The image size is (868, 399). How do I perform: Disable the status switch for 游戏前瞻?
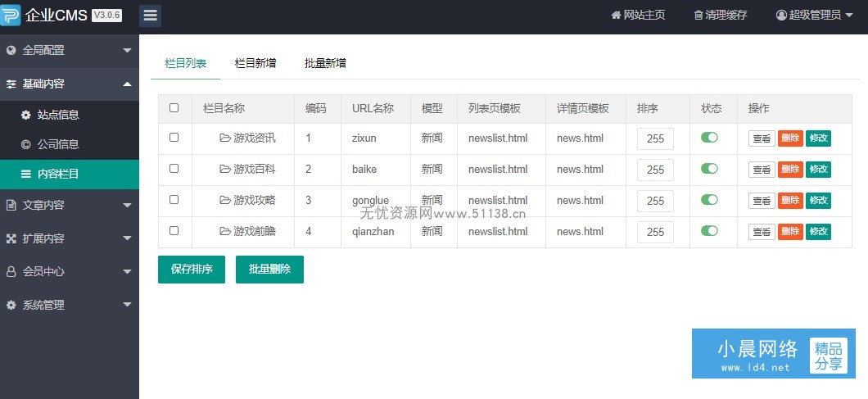(709, 230)
